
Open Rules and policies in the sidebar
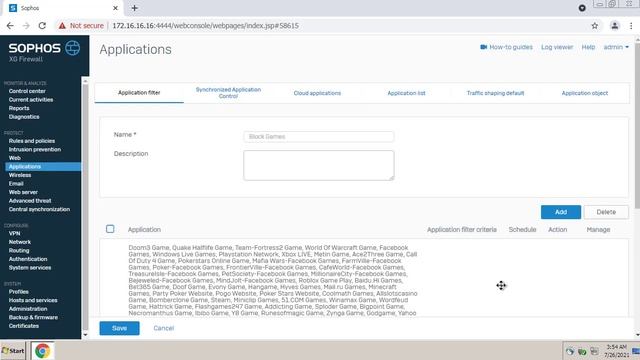pos(32,141)
